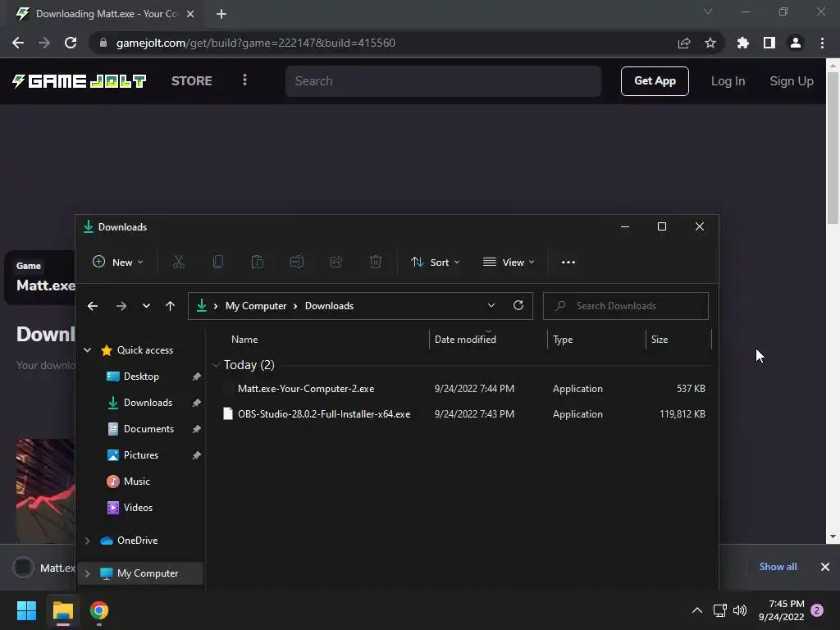Click the Delete trash icon in Explorer
The width and height of the screenshot is (840, 630).
click(376, 262)
